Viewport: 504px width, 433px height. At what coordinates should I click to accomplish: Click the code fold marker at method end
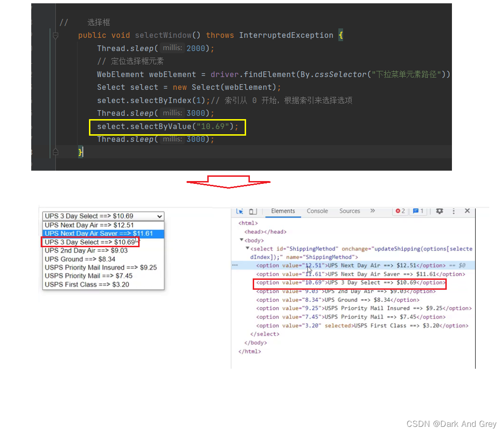55,152
